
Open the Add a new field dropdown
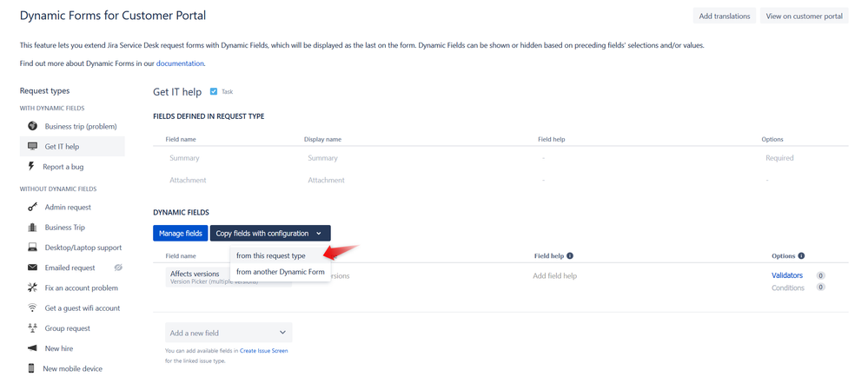point(229,333)
